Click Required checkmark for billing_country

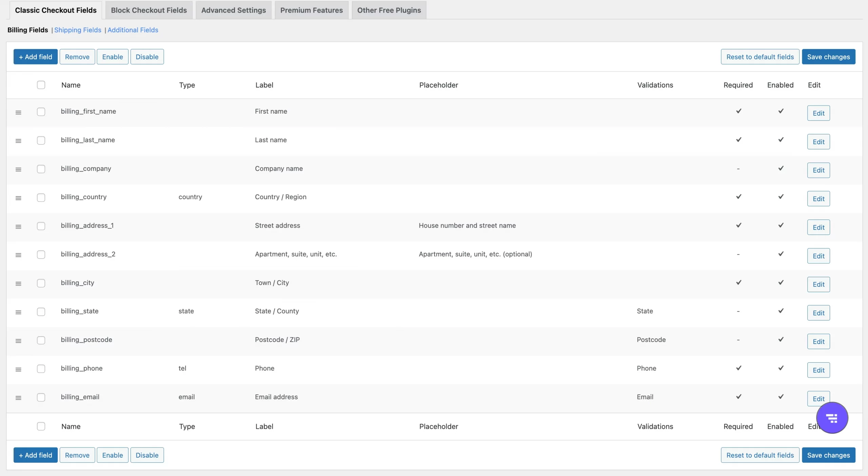tap(738, 196)
